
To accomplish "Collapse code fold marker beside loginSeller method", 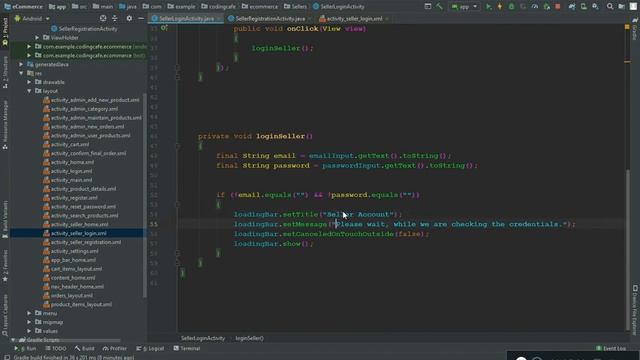I will coord(178,146).
